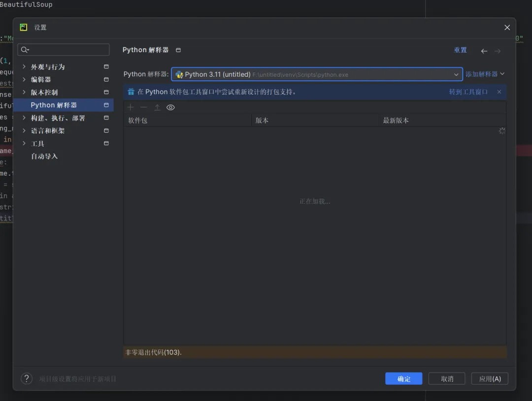Viewport: 532px width, 401px height.
Task: Expand the 外观与行为 tree node
Action: (24, 66)
